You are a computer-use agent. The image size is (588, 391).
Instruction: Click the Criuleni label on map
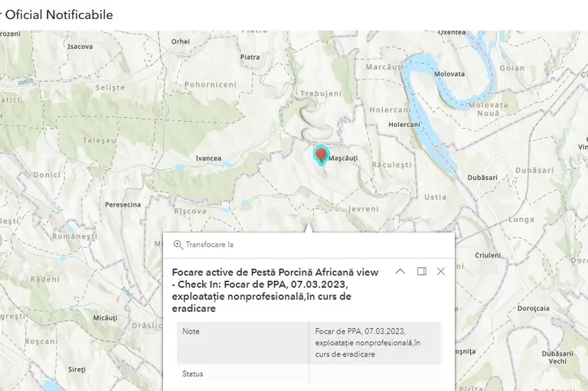[x=488, y=256]
